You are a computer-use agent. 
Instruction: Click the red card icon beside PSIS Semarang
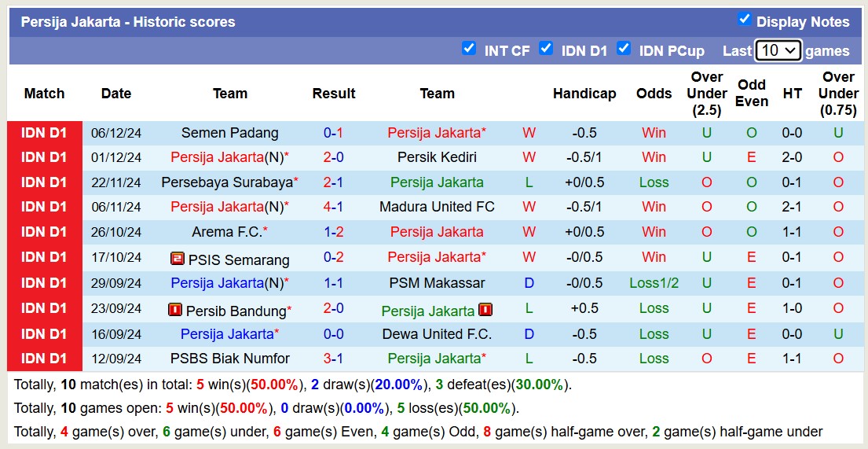(x=177, y=259)
